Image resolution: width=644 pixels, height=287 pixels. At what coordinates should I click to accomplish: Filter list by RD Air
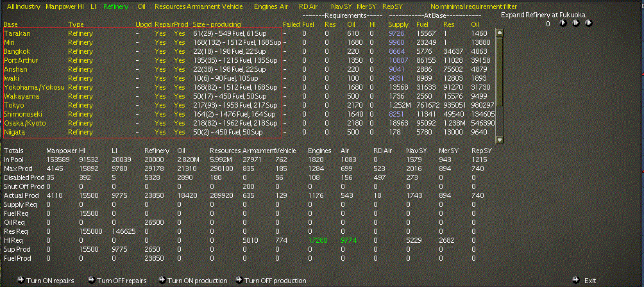308,6
